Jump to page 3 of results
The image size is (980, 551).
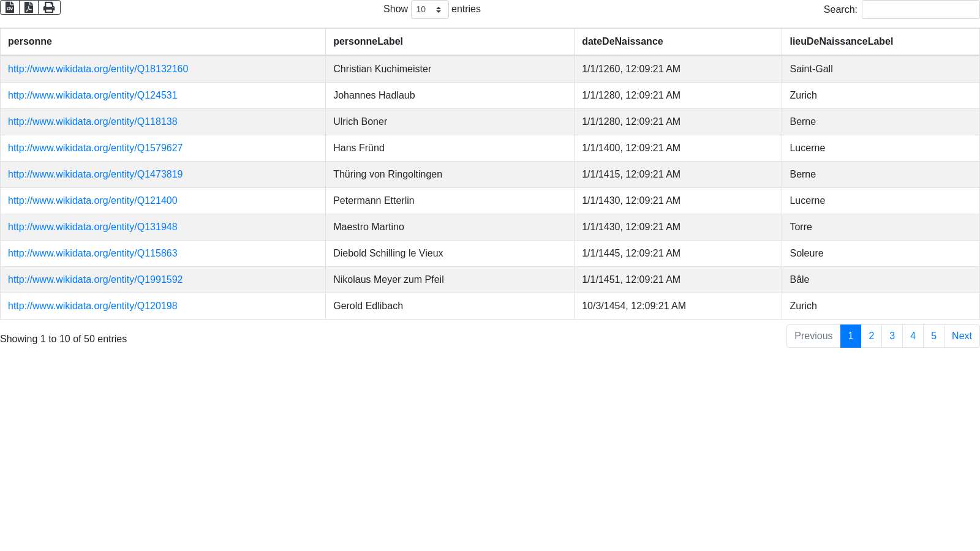click(892, 336)
